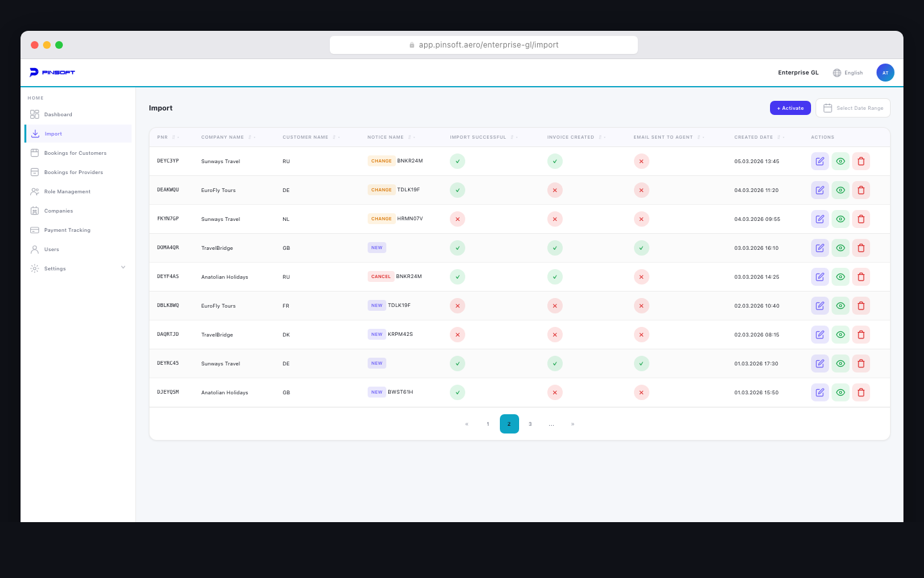Click the delete icon for PNR DOMA4QR
The height and width of the screenshot is (578, 924).
click(x=861, y=248)
